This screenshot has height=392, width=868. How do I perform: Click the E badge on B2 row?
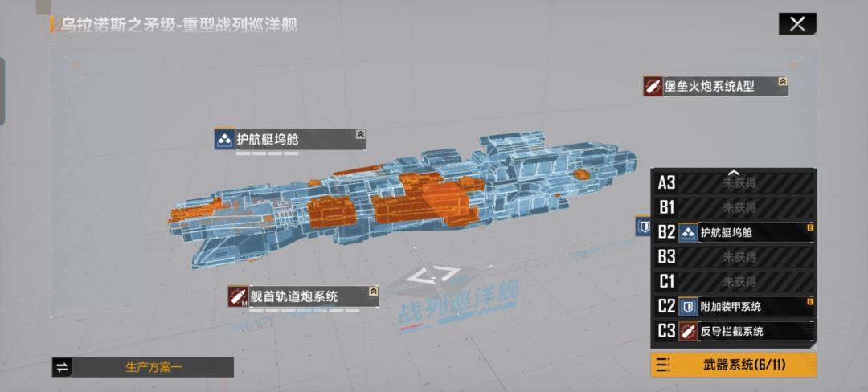click(x=810, y=227)
